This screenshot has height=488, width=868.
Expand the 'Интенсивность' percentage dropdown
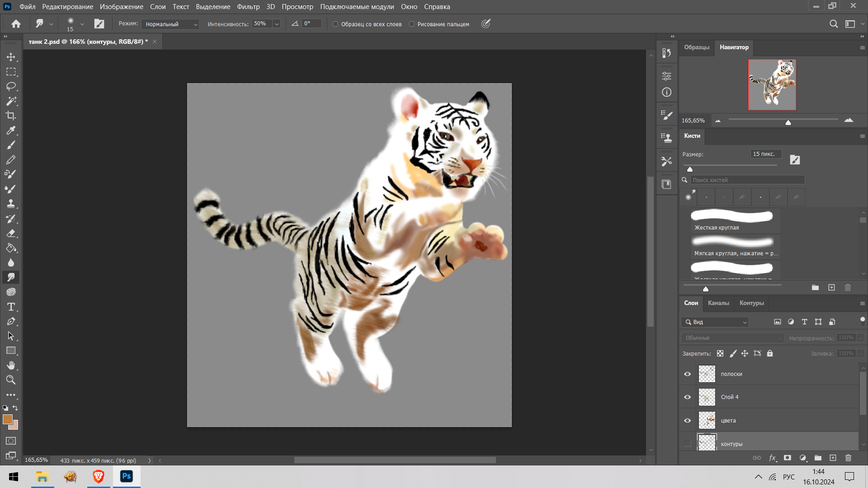[277, 24]
